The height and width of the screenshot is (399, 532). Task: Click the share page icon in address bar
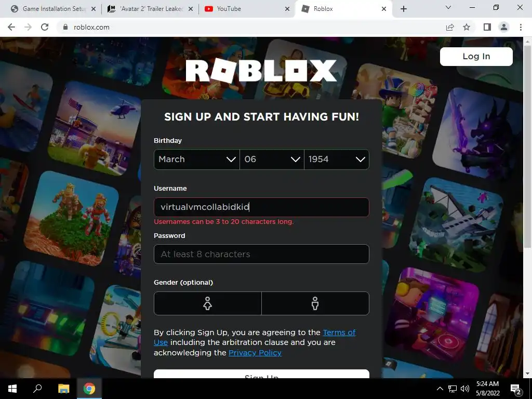[x=450, y=27]
